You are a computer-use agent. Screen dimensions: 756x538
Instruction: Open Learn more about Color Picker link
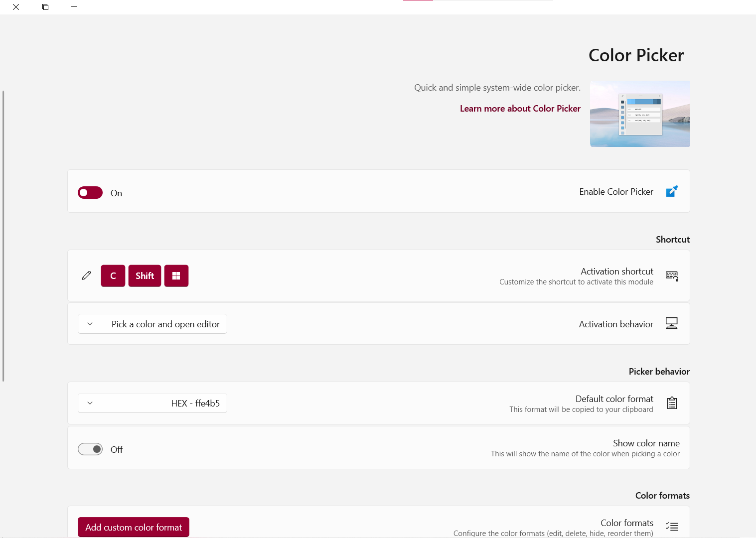point(520,109)
